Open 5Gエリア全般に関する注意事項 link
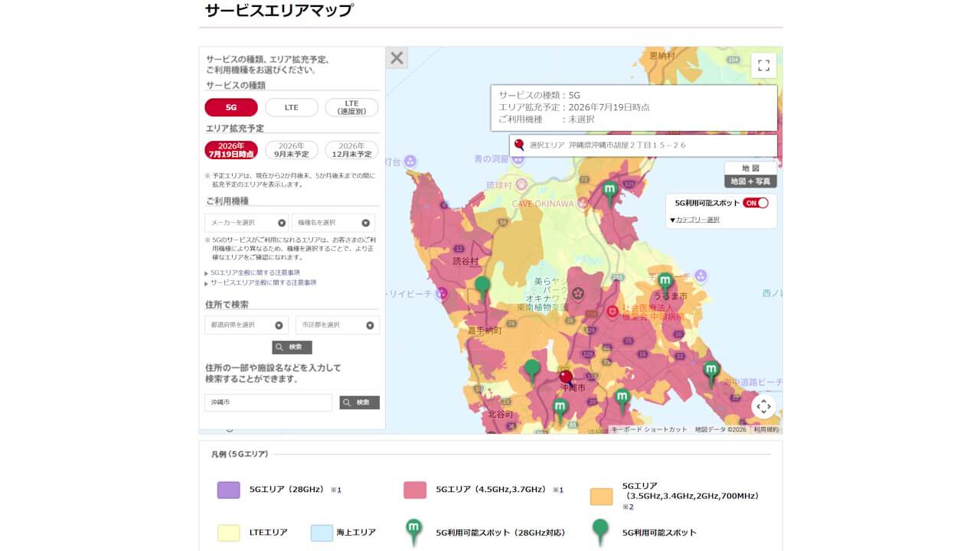980x551 pixels. [x=255, y=272]
